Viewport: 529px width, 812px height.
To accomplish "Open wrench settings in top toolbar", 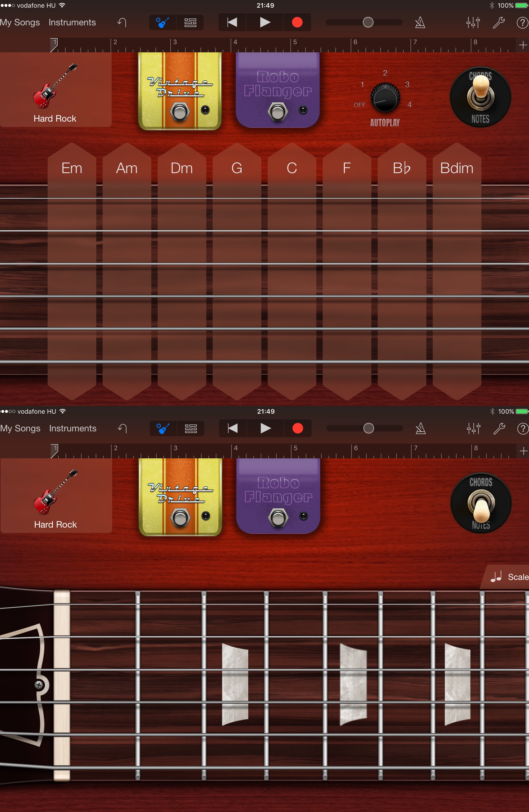I will click(499, 22).
